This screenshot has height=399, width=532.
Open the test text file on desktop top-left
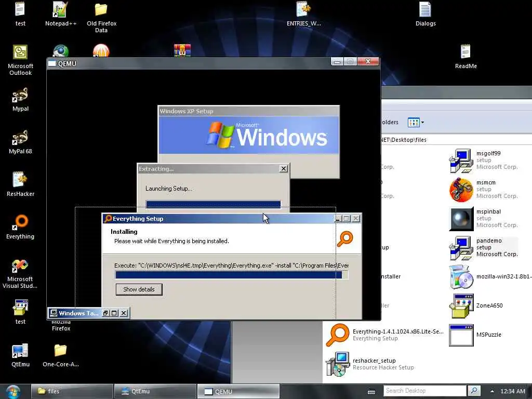[20, 14]
